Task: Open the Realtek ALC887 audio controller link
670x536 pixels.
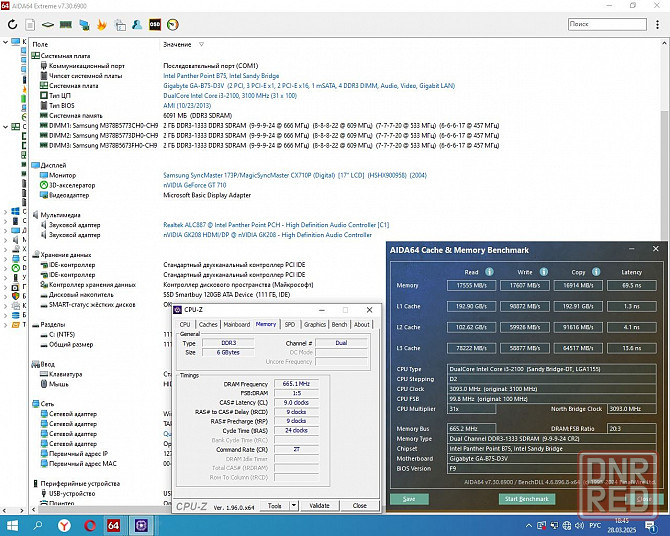Action: [276, 224]
